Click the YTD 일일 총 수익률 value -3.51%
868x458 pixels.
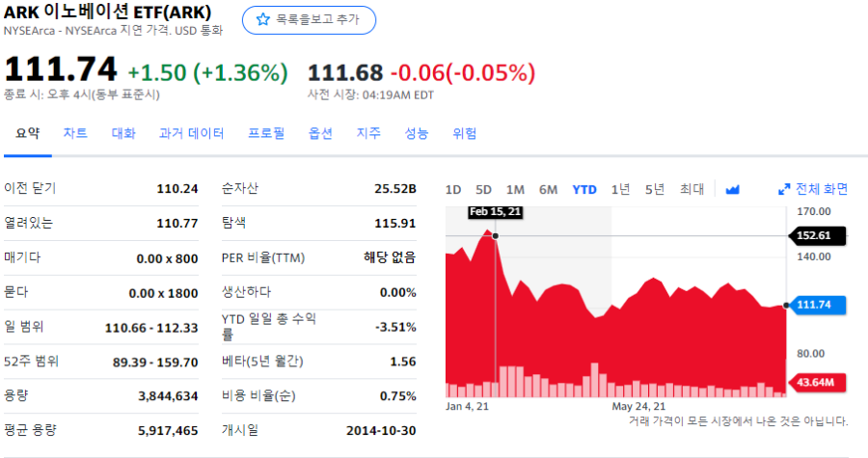[395, 328]
